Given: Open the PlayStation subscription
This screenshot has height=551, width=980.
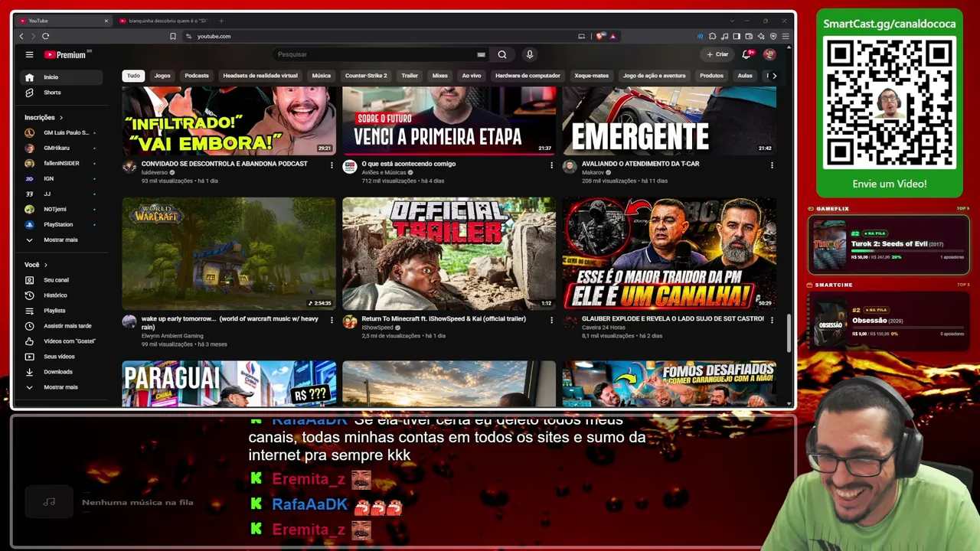Looking at the screenshot, I should click(62, 224).
